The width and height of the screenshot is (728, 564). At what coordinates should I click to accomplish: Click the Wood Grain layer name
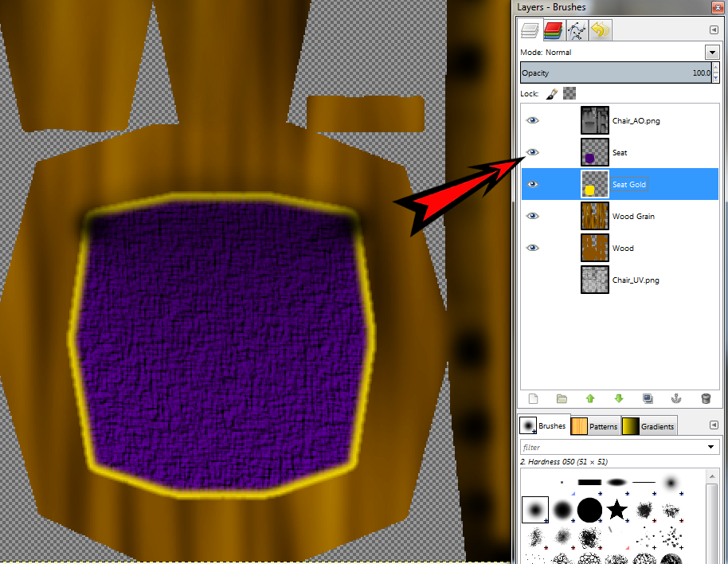[x=633, y=217]
